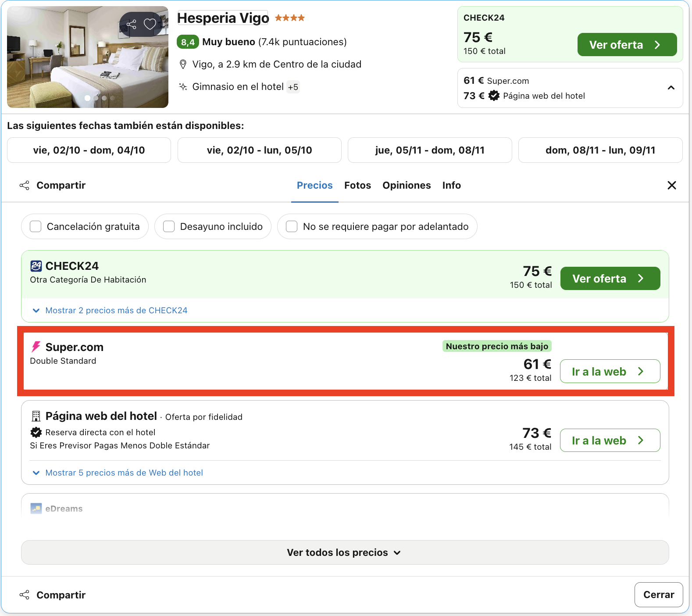Click the hotel building icon
This screenshot has height=616, width=692.
36,416
